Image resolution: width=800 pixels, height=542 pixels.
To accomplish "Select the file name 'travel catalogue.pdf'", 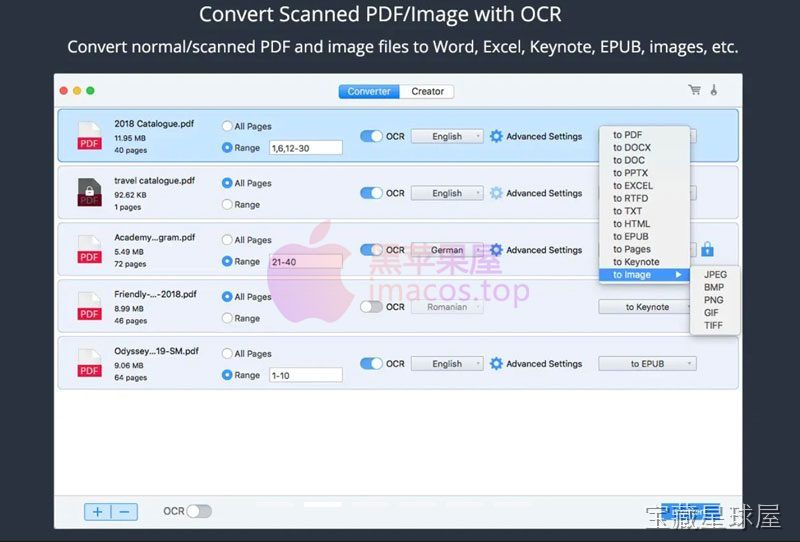I will pos(155,180).
